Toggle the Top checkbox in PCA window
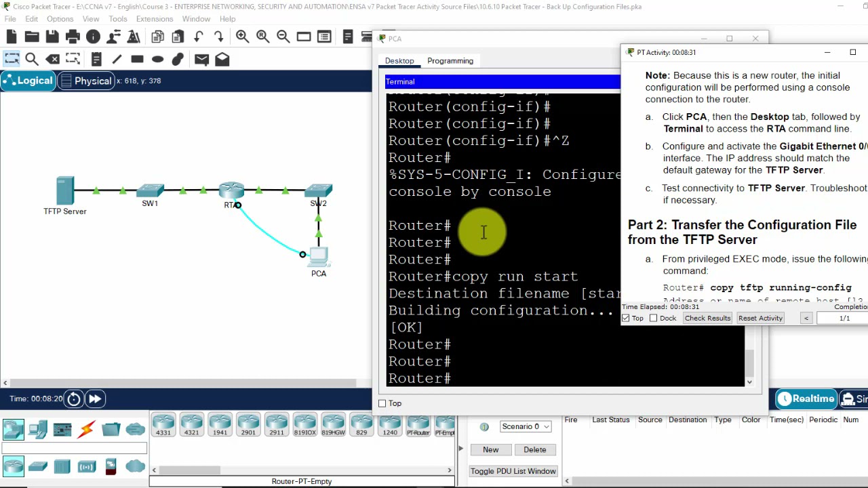This screenshot has width=868, height=488. click(382, 403)
